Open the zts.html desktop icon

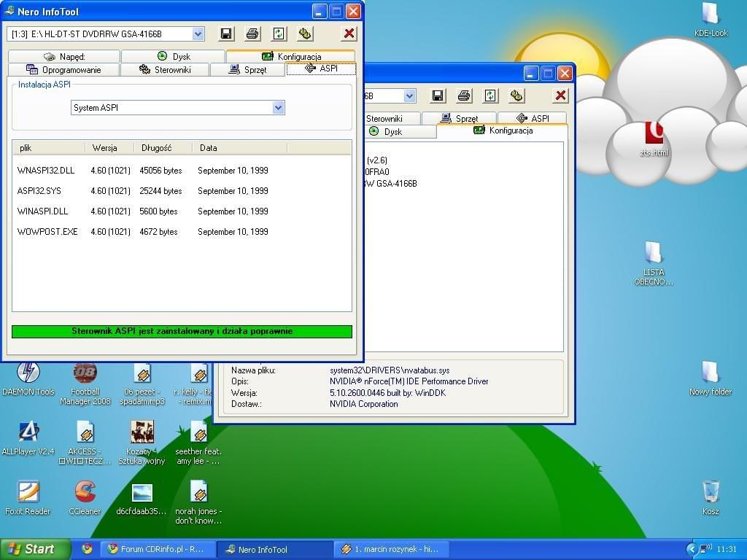coord(654,139)
